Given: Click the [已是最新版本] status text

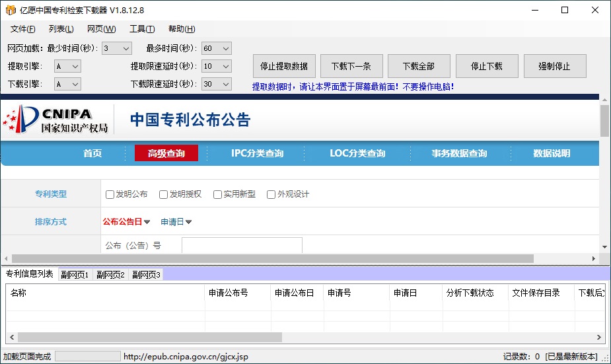Looking at the screenshot, I should click(x=571, y=357).
